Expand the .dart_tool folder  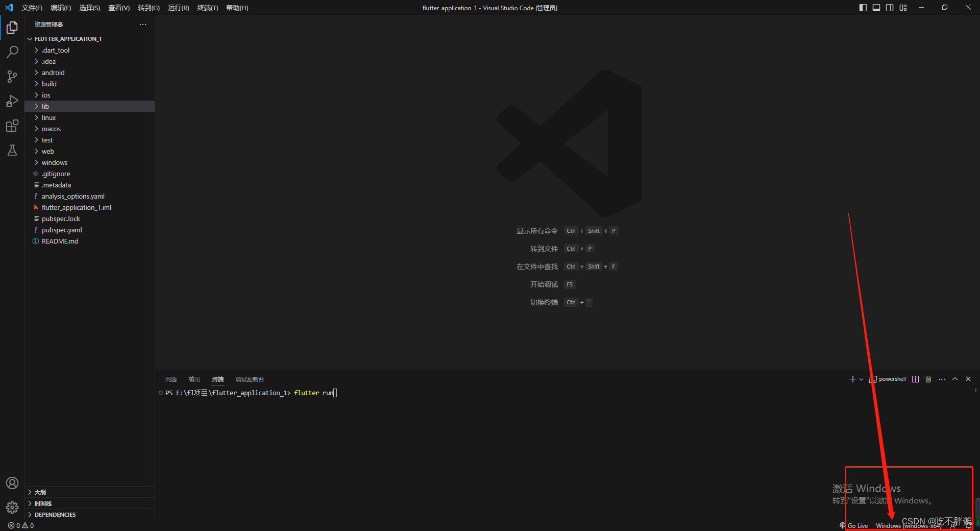click(89, 50)
